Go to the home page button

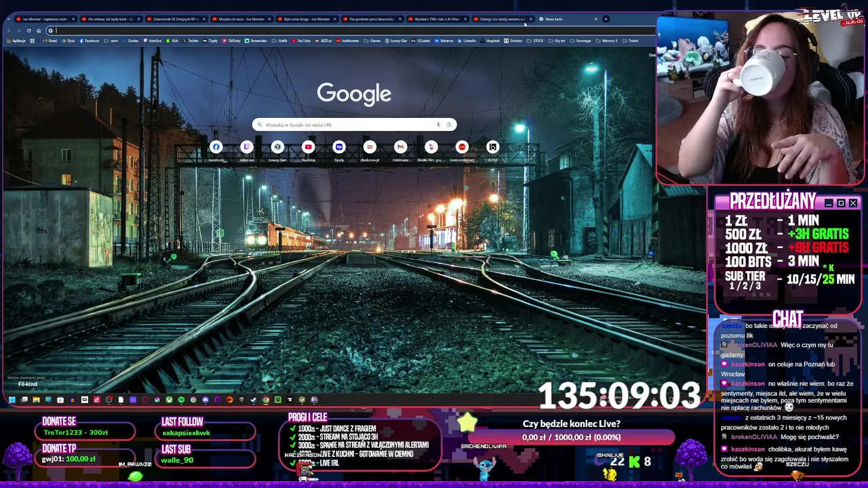tap(39, 30)
